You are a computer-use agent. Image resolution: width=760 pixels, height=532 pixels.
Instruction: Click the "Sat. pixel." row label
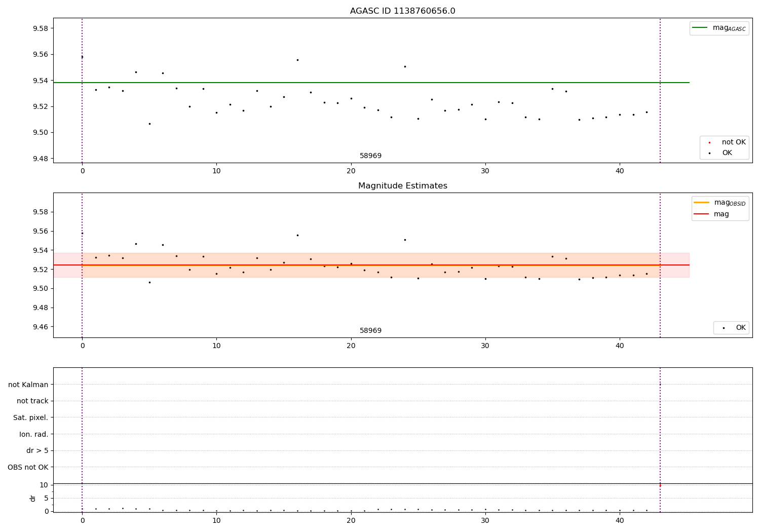click(x=30, y=418)
